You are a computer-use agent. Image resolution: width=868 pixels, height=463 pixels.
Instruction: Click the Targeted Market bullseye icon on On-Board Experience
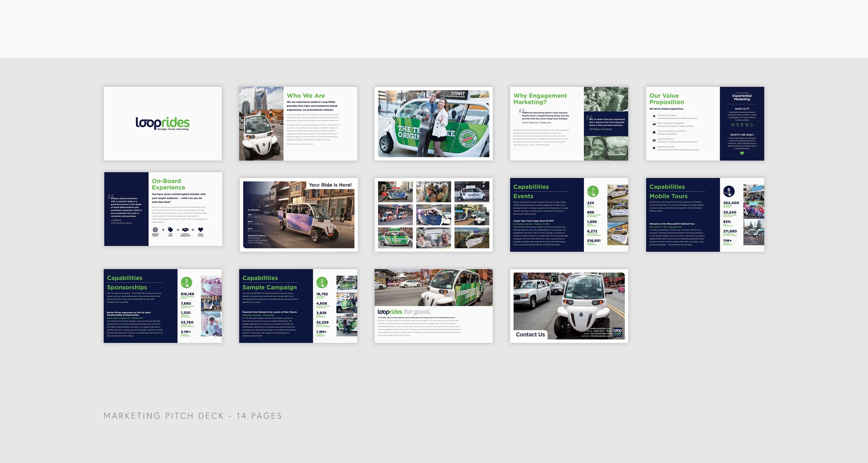pos(155,230)
